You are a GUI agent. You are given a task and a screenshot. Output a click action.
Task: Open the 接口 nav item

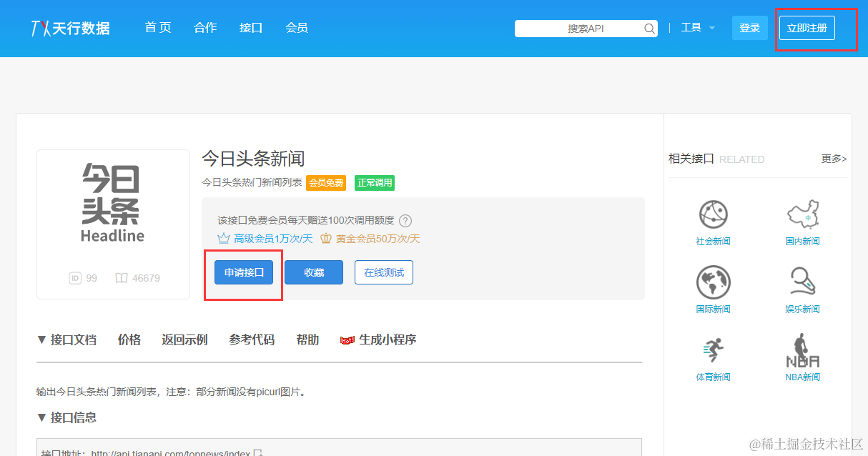point(251,28)
